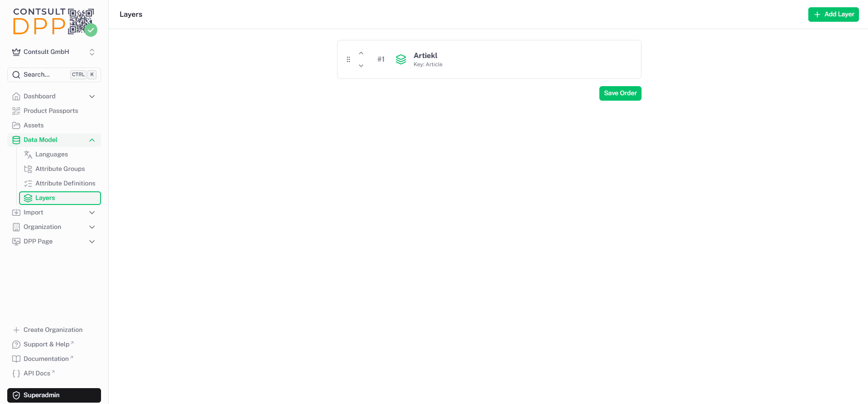
Task: Expand the Import chevron
Action: (92, 213)
